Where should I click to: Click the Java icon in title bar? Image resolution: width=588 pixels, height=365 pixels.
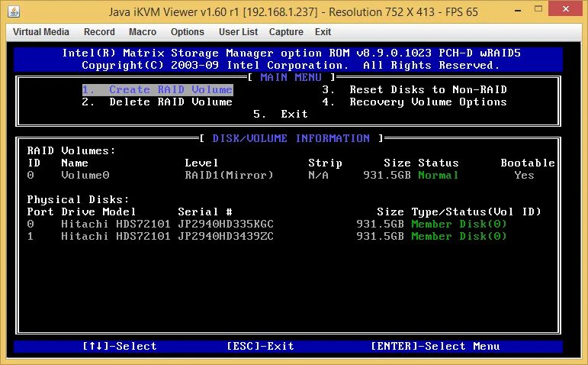[x=14, y=11]
